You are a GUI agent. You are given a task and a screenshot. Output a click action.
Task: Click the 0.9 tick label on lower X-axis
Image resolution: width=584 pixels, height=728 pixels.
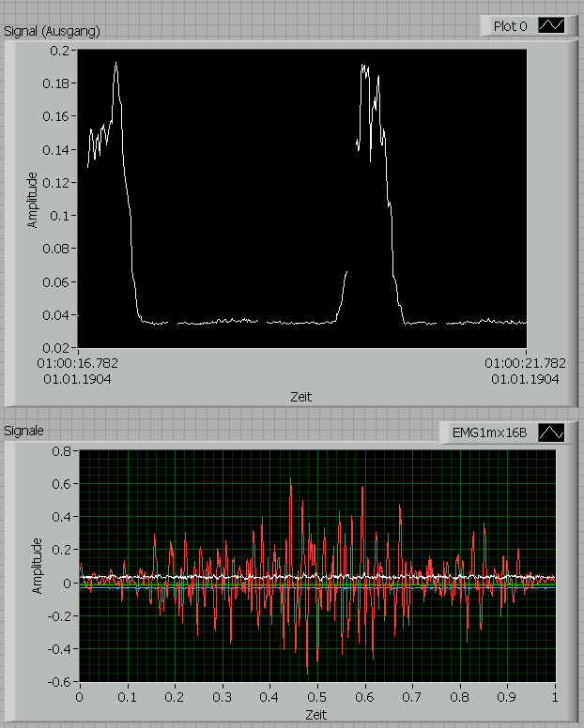tap(507, 697)
